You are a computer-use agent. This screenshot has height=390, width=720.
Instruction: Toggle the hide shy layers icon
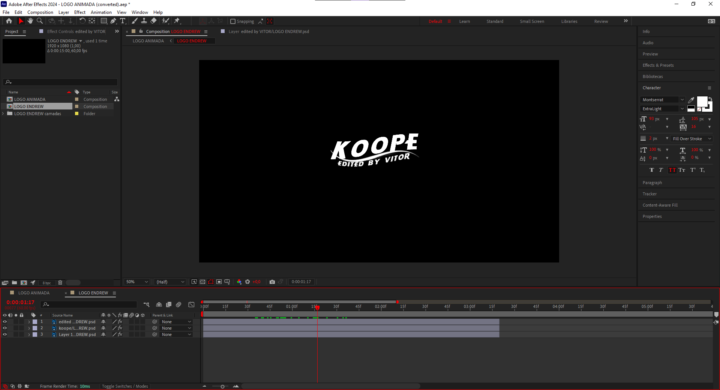coord(159,304)
